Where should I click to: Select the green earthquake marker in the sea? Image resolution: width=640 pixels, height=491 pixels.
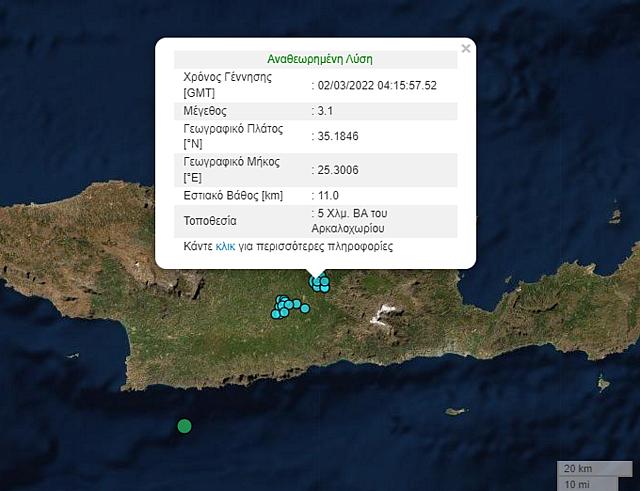184,427
